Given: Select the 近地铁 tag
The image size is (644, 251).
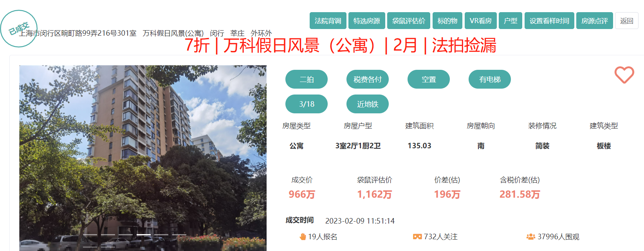Looking at the screenshot, I should tap(367, 104).
